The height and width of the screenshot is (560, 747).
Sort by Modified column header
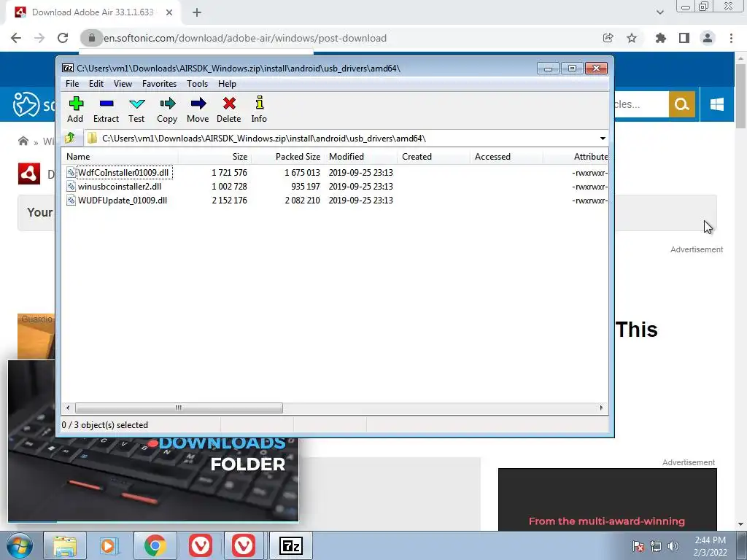coord(360,157)
